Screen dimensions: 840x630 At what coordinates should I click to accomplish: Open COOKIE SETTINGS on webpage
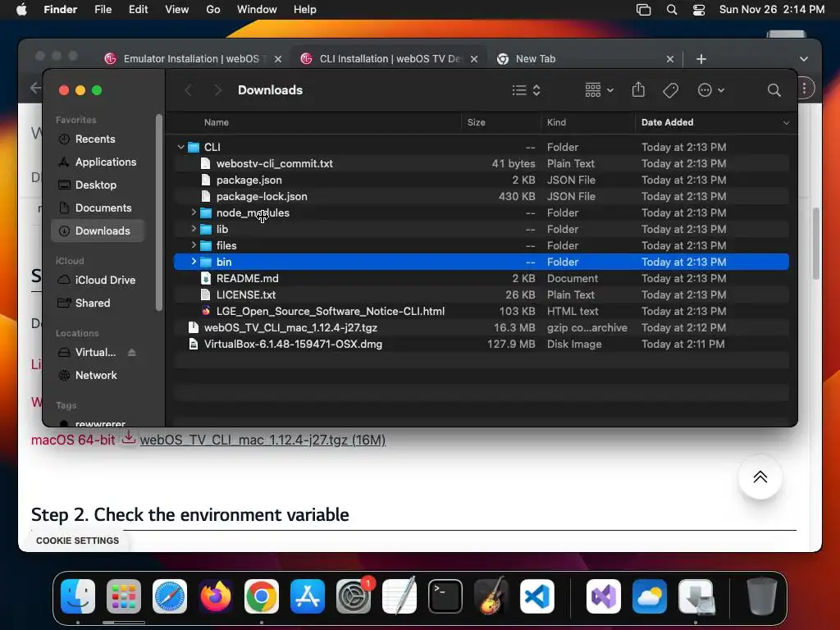pyautogui.click(x=78, y=541)
